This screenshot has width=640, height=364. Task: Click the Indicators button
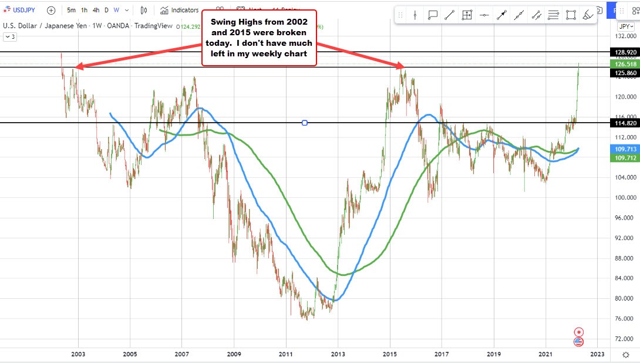179,9
